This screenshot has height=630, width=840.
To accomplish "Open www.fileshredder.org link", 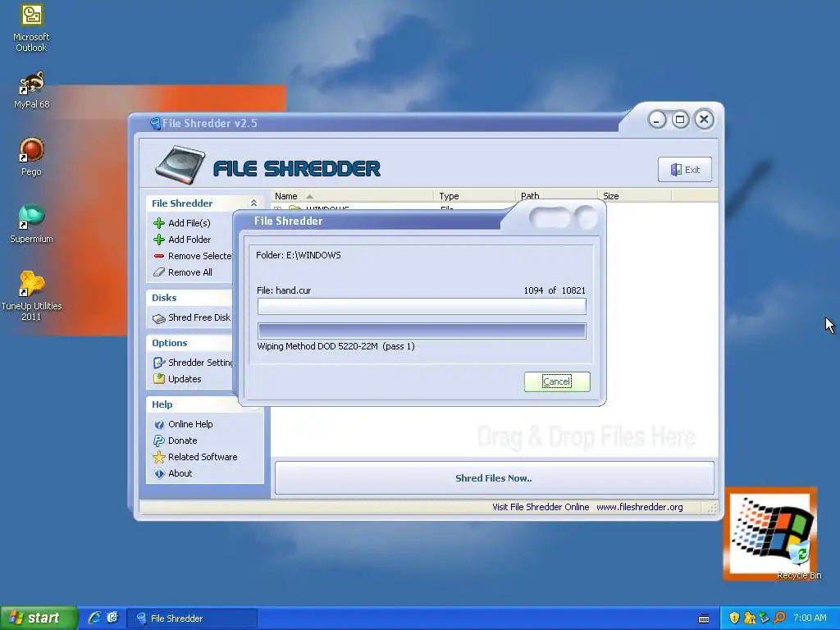I will coord(640,507).
